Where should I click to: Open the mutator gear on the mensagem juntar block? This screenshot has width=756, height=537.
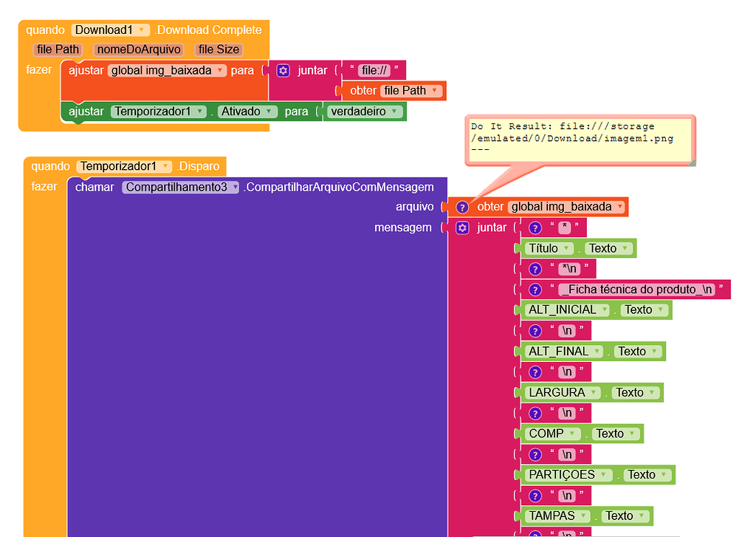[x=464, y=228]
